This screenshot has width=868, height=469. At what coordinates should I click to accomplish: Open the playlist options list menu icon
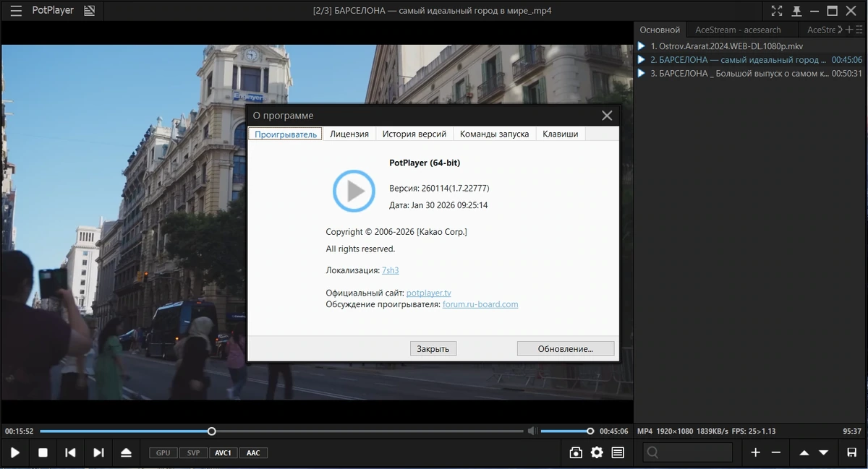coord(859,30)
